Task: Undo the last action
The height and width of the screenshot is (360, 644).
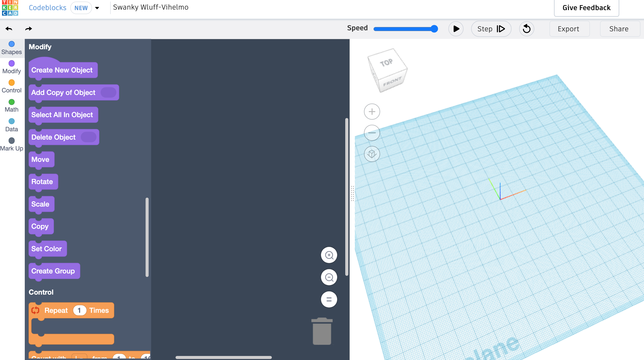Action: pos(9,29)
